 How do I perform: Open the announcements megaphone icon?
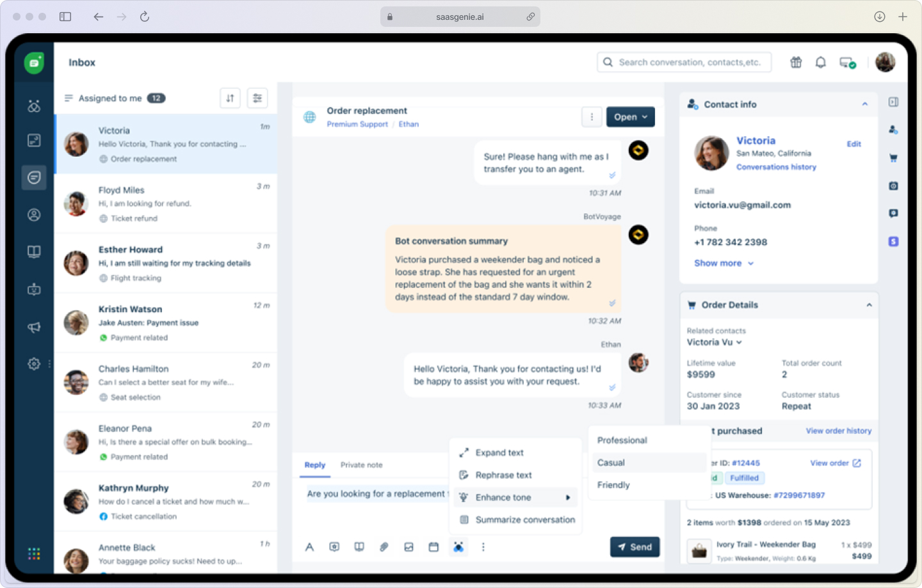point(34,327)
